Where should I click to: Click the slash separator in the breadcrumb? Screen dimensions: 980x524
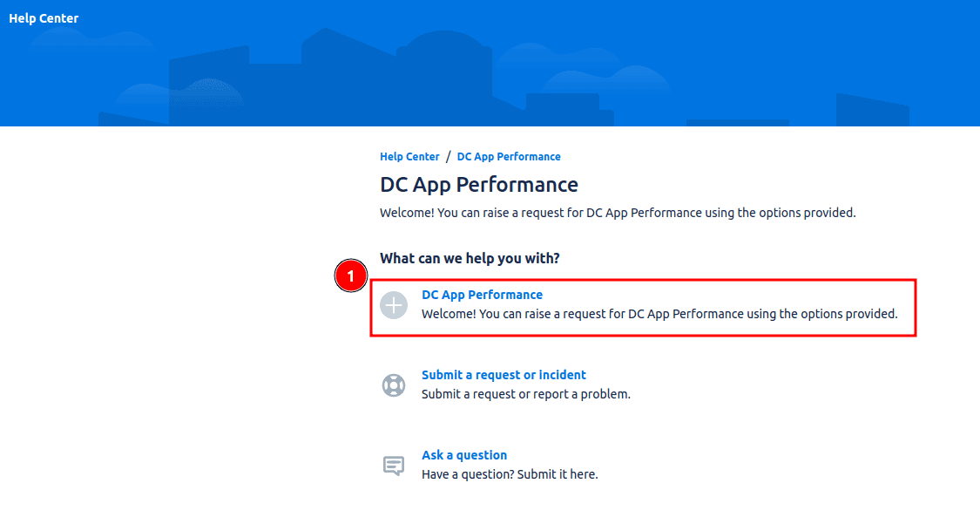tap(448, 157)
